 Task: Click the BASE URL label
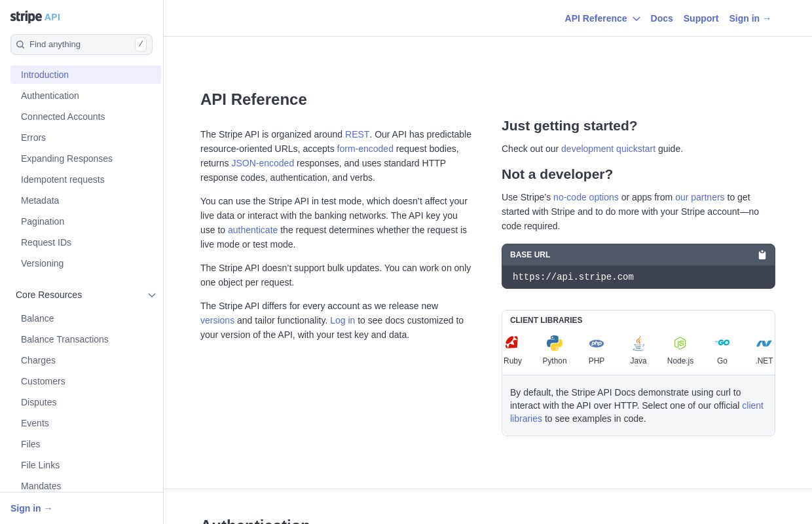coord(530,255)
